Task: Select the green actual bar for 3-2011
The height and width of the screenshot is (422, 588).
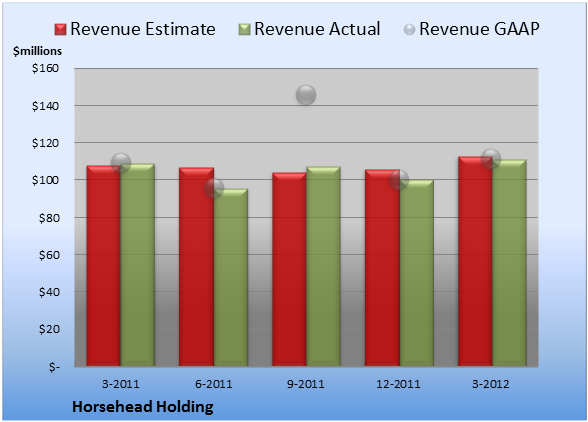Action: click(138, 265)
